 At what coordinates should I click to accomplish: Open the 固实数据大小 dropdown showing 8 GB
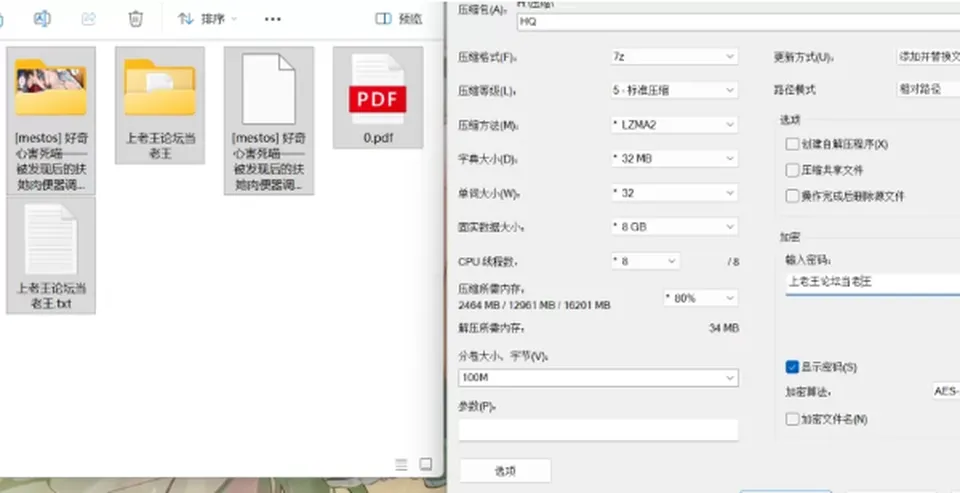674,227
